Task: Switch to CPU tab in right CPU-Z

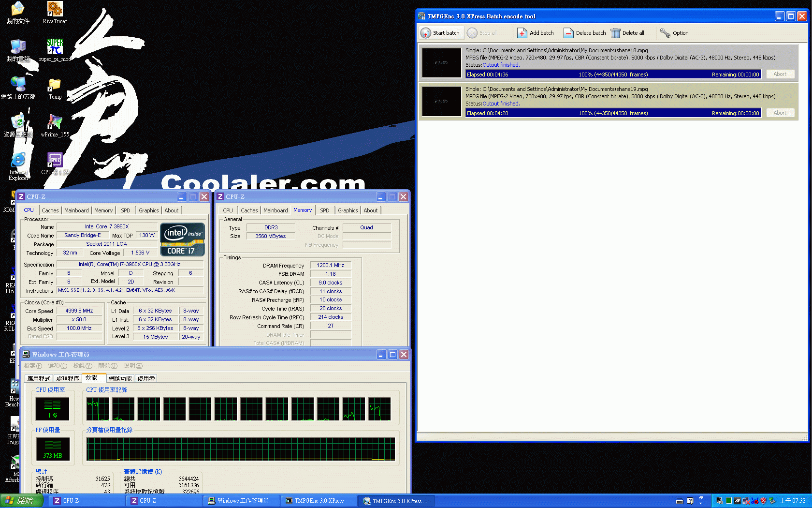Action: pyautogui.click(x=228, y=210)
